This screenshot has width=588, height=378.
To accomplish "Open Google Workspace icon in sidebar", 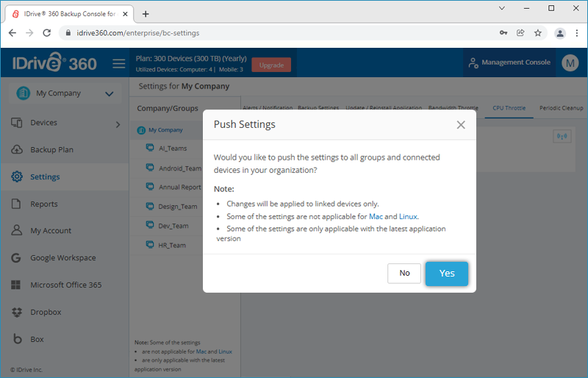I will [x=17, y=258].
